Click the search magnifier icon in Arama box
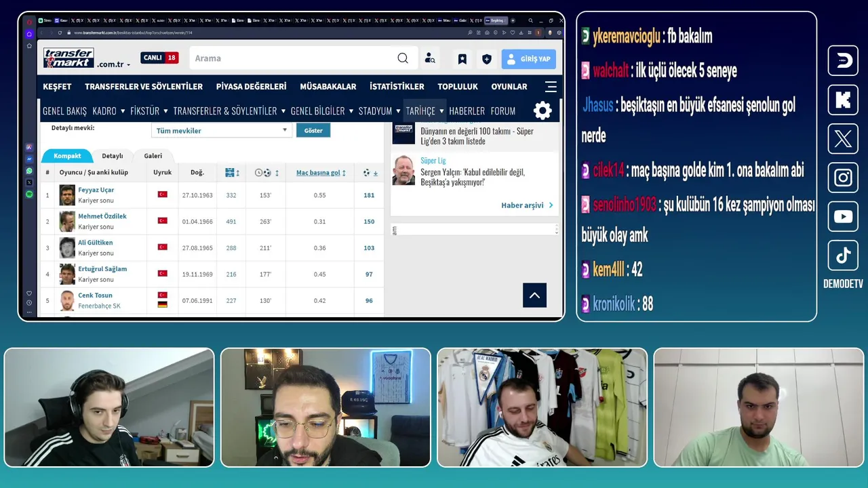This screenshot has width=868, height=488. click(x=403, y=58)
